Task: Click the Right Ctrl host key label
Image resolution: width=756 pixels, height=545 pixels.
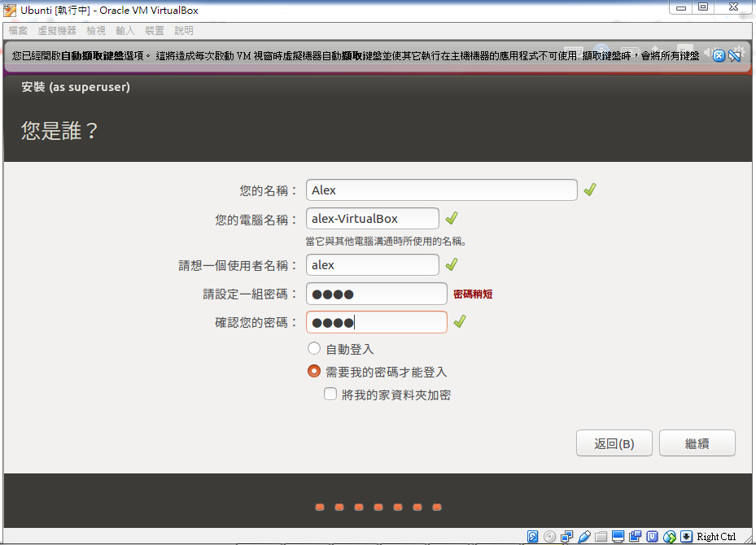Action: click(x=716, y=537)
